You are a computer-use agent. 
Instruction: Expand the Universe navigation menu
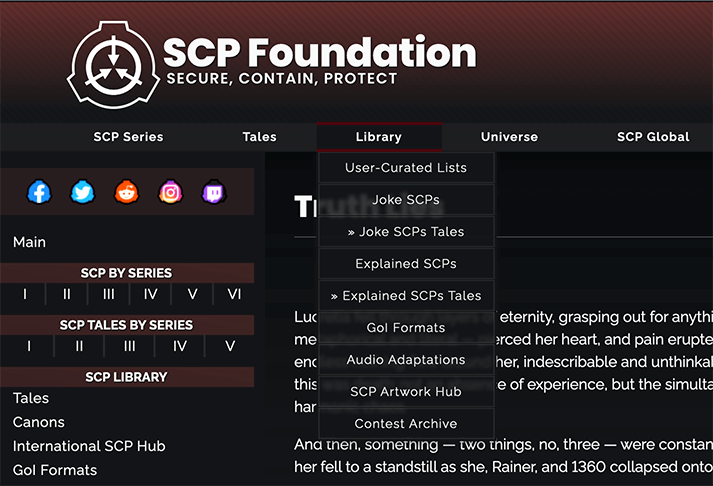(509, 137)
